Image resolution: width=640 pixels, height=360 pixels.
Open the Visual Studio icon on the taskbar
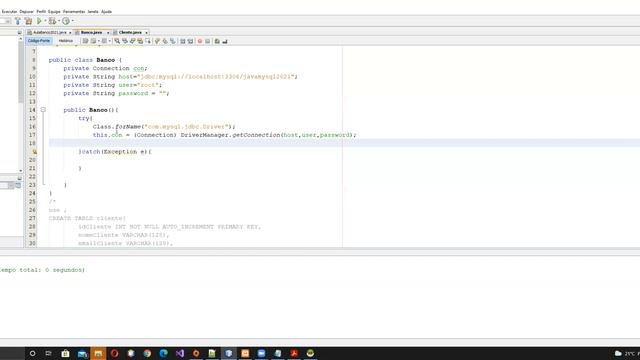click(180, 353)
